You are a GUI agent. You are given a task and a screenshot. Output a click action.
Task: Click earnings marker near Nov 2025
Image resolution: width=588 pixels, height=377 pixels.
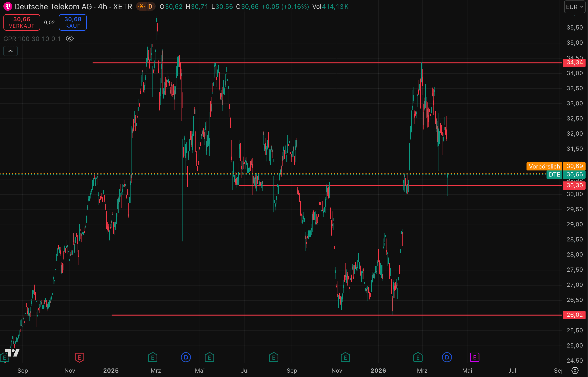pos(345,357)
